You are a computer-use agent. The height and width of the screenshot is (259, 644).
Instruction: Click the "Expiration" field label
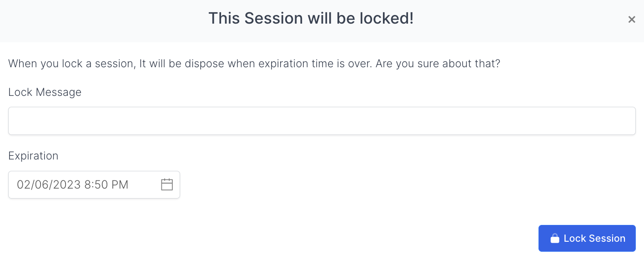pos(33,156)
